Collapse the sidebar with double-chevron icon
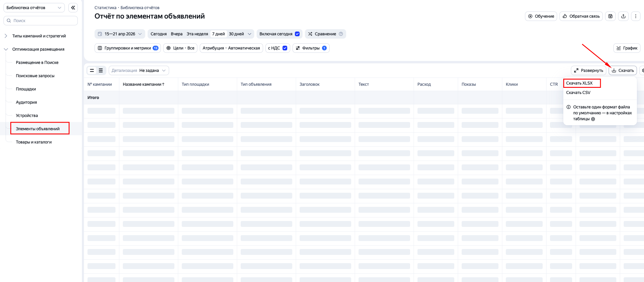The height and width of the screenshot is (282, 644). pos(73,8)
